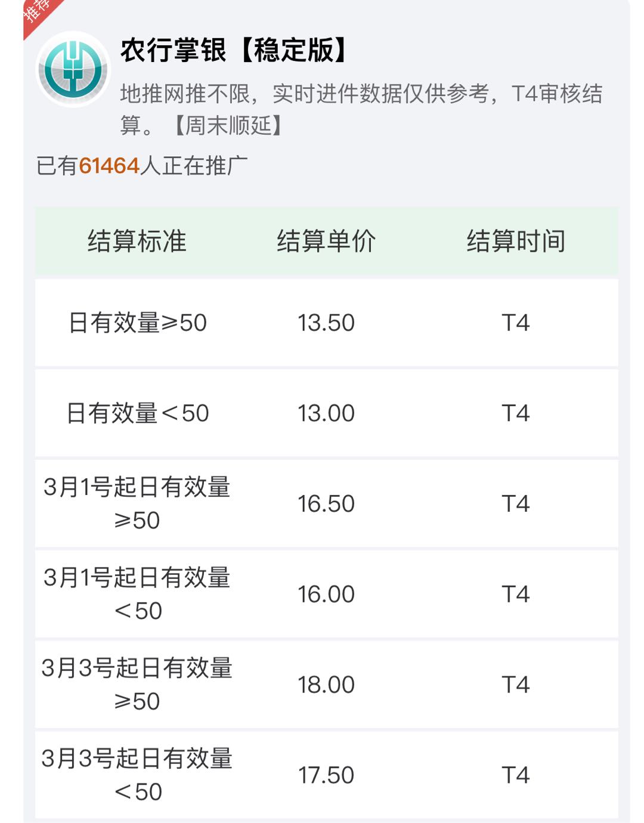Tap T4 in the 17.50 row

516,775
